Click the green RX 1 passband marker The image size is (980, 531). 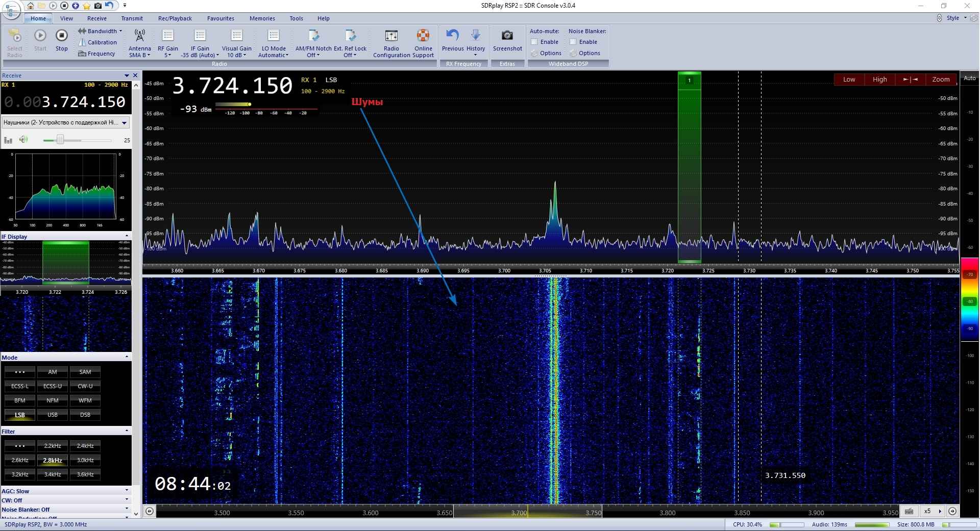click(690, 167)
